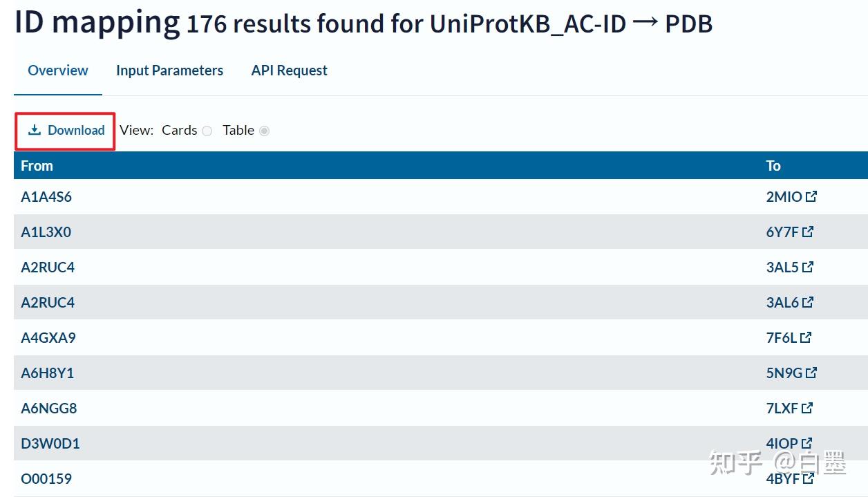Open the API Request tab

click(x=289, y=70)
